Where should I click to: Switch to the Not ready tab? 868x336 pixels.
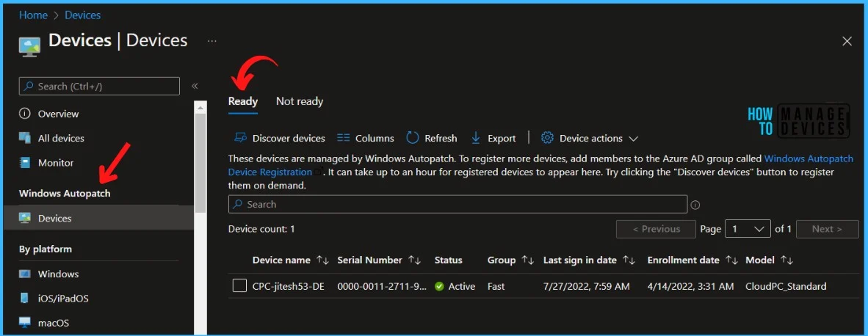pyautogui.click(x=300, y=102)
